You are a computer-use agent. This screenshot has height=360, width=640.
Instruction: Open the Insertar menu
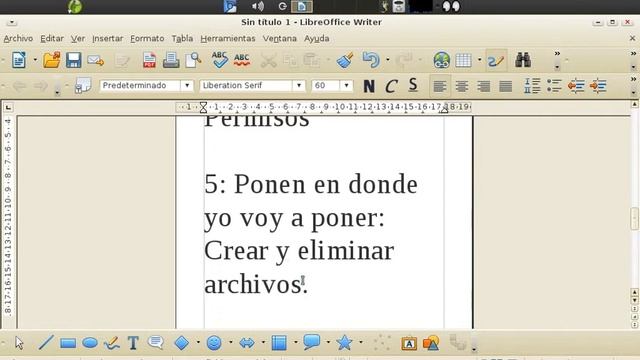coord(107,38)
